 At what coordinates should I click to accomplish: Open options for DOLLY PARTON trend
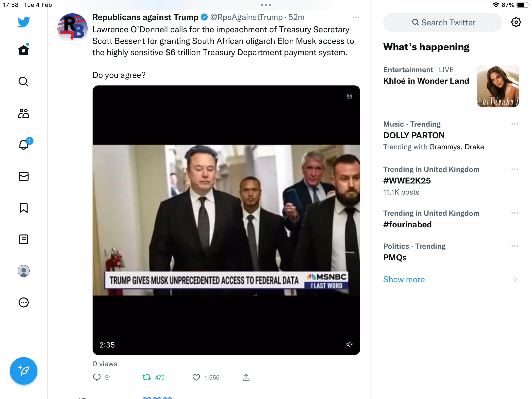[515, 124]
